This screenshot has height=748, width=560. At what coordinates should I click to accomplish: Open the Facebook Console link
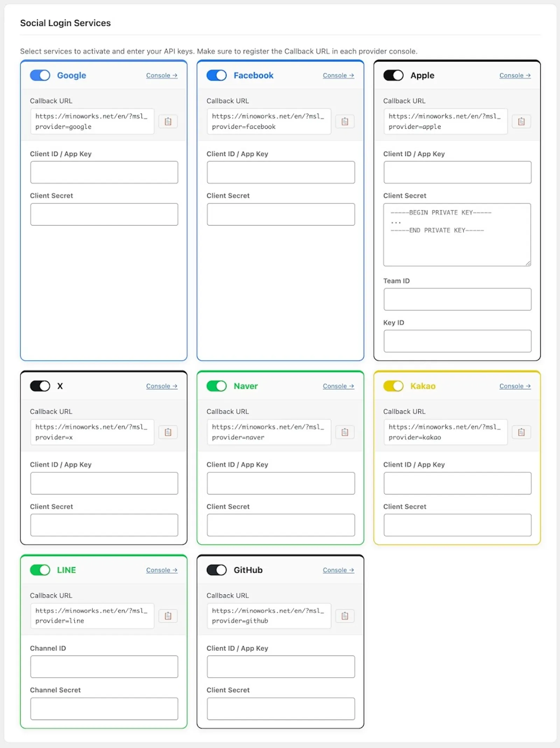[x=338, y=76]
